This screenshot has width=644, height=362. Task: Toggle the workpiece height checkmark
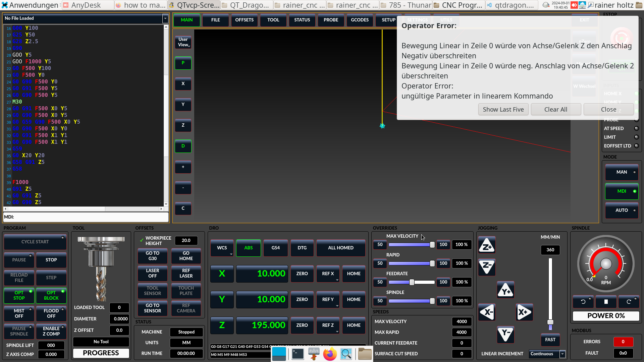coord(142,240)
